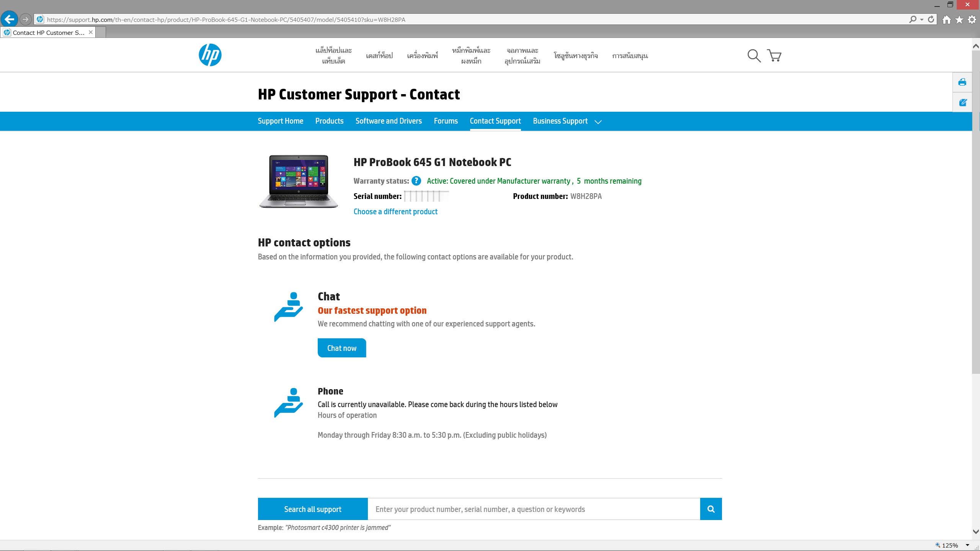980x551 pixels.
Task: Open printers Thai menu item
Action: tap(422, 56)
